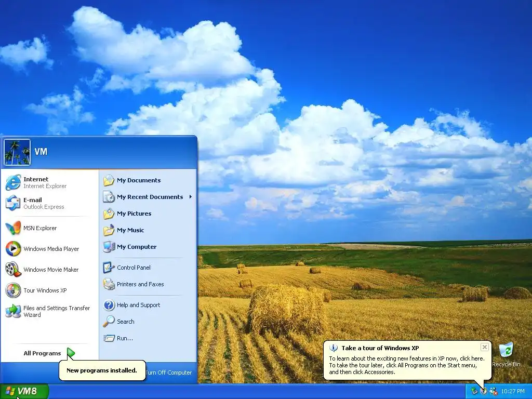Image resolution: width=532 pixels, height=399 pixels.
Task: Start Windows Media Player
Action: [49, 249]
